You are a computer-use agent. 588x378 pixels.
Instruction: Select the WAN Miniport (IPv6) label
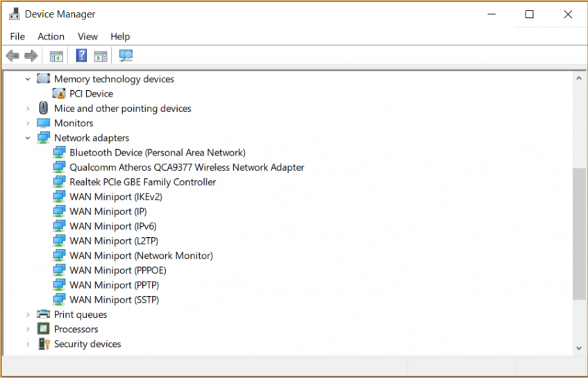coord(113,226)
